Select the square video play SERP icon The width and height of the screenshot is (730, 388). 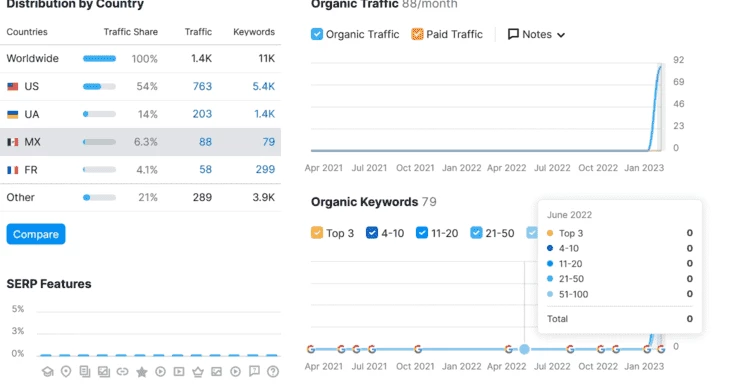179,372
